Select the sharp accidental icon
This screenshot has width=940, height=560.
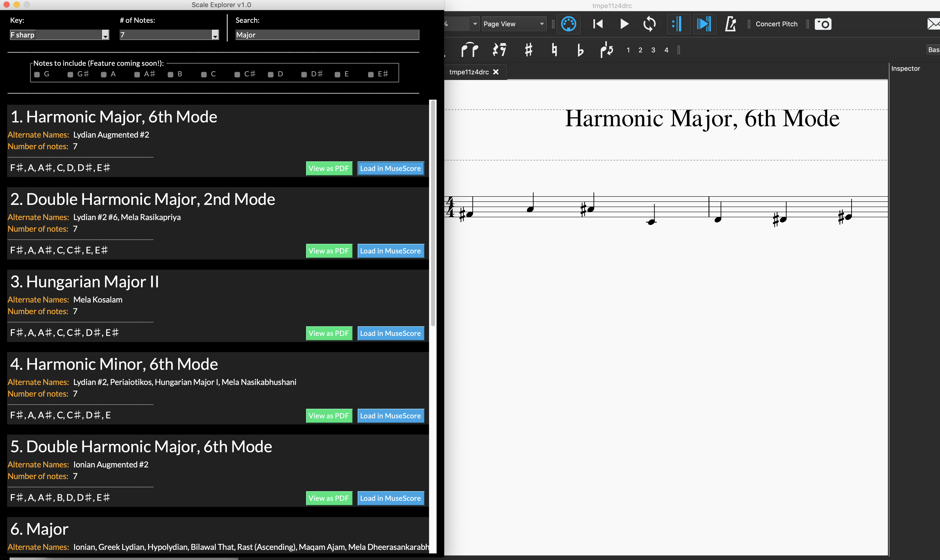tap(529, 50)
